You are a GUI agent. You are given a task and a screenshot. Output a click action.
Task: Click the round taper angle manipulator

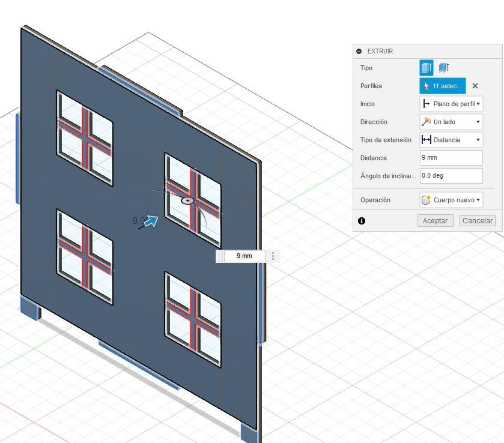[187, 200]
